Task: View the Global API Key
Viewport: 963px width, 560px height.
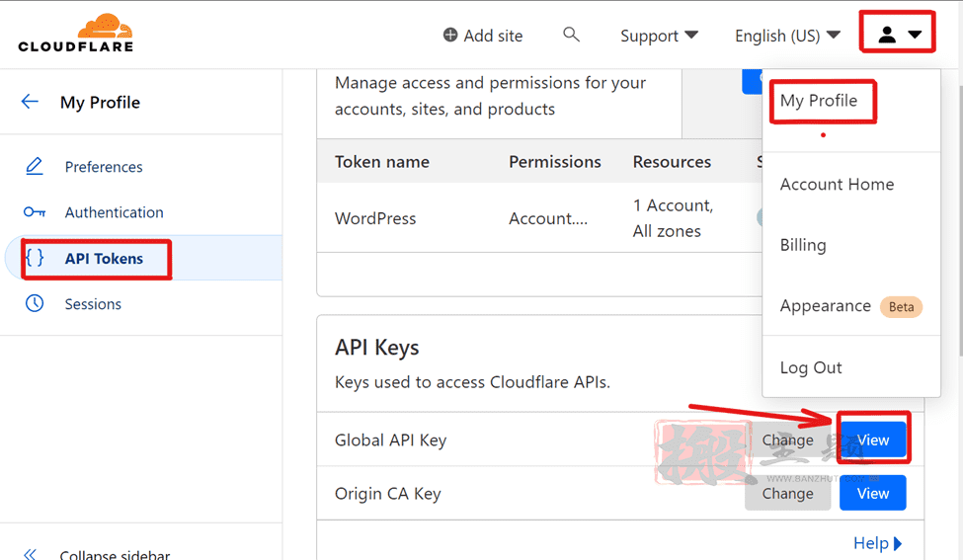Action: coord(873,440)
